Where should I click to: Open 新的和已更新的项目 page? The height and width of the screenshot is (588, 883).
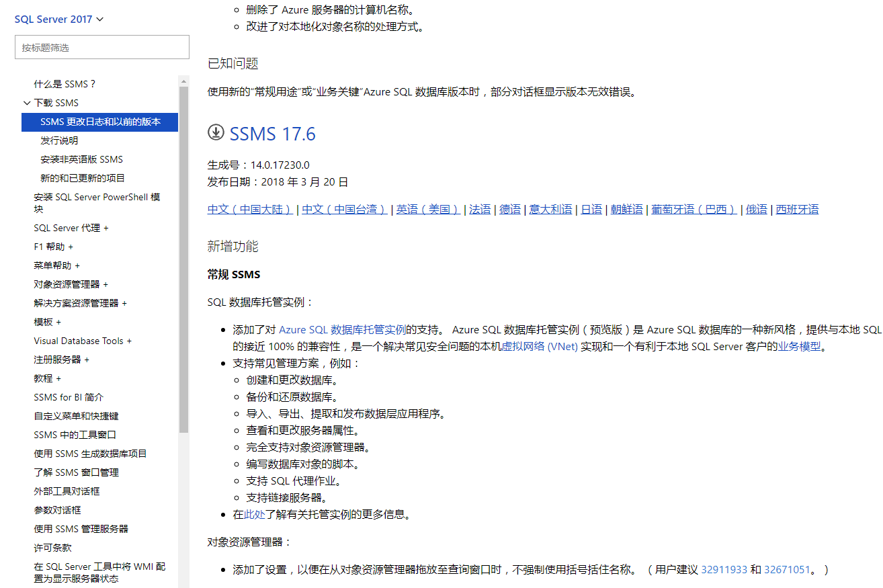83,178
